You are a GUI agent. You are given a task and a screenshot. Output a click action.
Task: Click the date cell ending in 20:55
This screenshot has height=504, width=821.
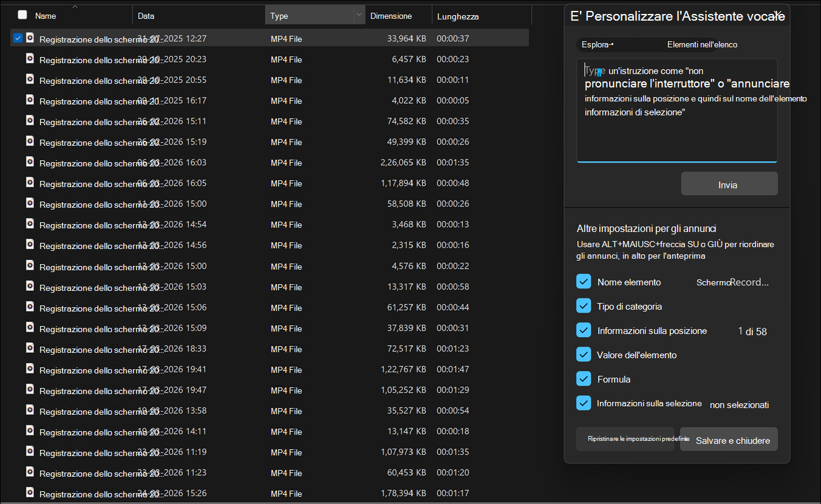172,80
